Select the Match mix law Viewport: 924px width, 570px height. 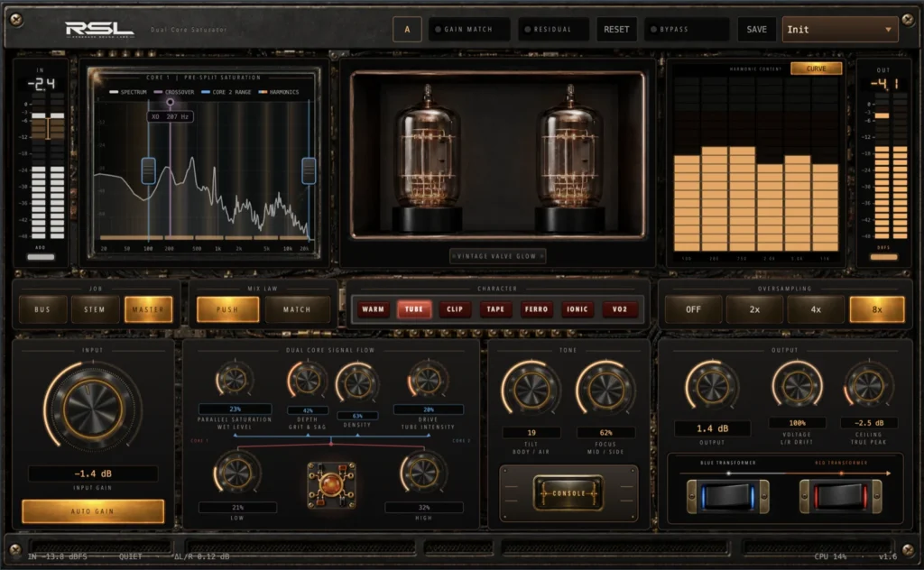[x=297, y=309]
